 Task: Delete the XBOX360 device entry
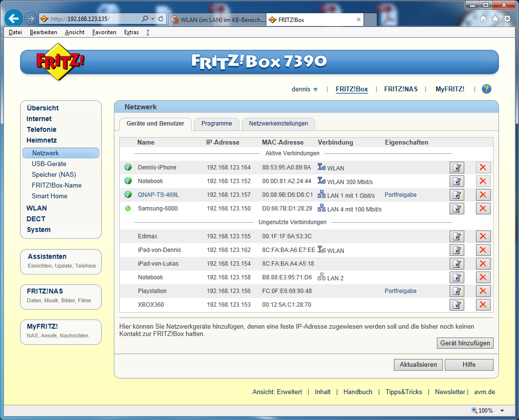click(x=483, y=305)
